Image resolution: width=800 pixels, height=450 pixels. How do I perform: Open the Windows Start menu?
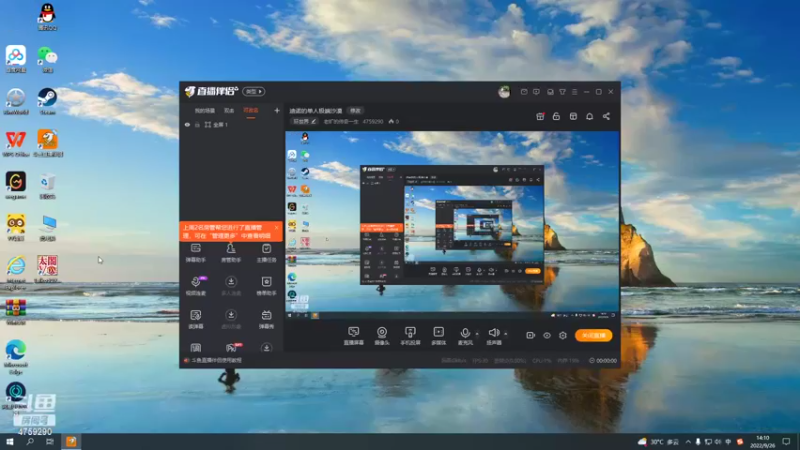[x=10, y=441]
